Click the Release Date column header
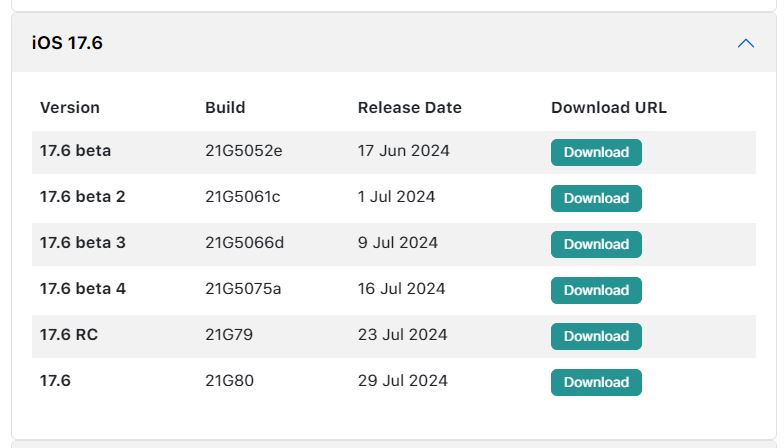This screenshot has width=784, height=448. coord(410,108)
